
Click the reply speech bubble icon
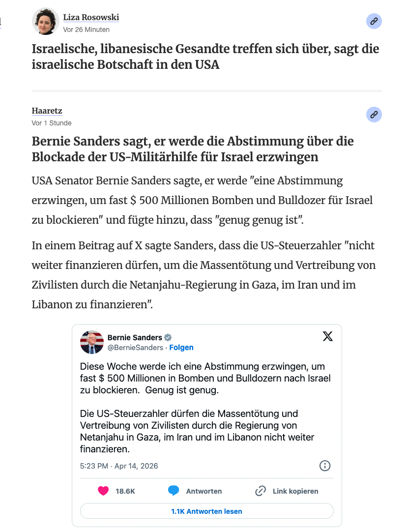(173, 491)
